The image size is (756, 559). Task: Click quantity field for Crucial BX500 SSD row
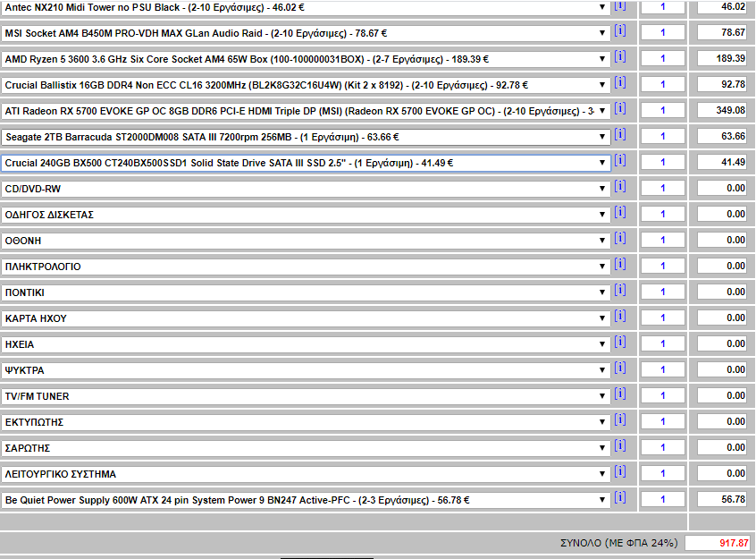[663, 162]
